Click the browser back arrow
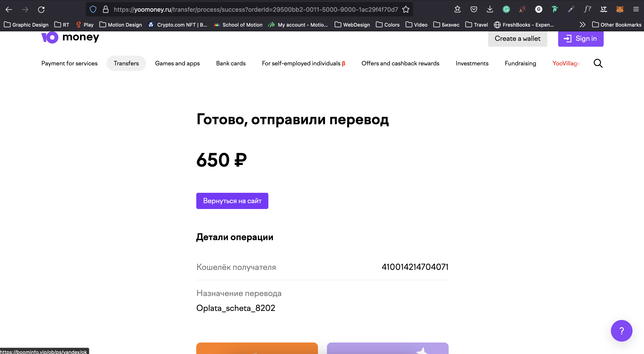This screenshot has width=644, height=354. point(9,9)
